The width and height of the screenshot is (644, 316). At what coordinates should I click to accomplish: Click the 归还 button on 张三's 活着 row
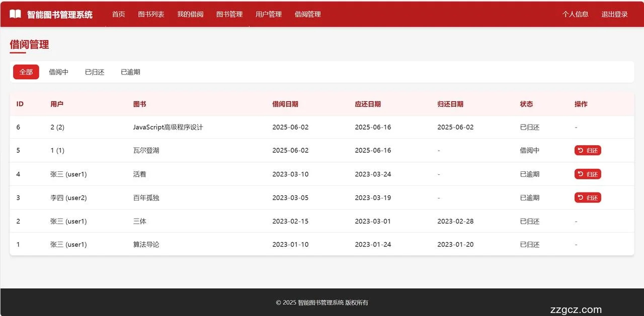coord(588,174)
